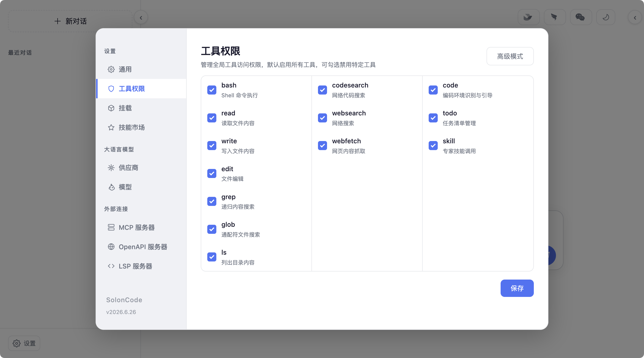644x358 pixels.
Task: Click the WeChat chat bubbles icon
Action: [x=581, y=17]
